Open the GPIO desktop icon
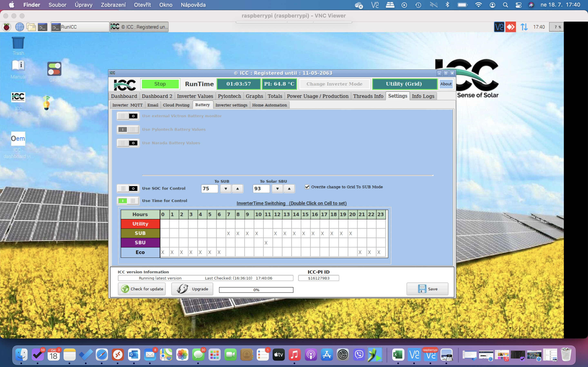 [x=54, y=69]
